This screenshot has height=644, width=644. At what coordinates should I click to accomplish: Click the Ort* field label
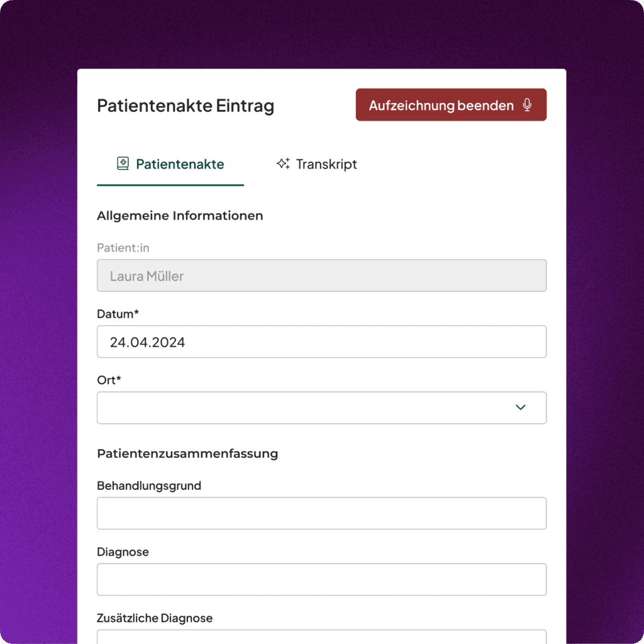[109, 380]
